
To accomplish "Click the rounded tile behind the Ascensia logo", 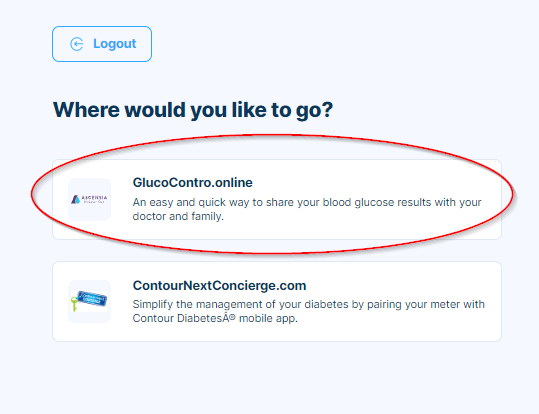I will 89,199.
